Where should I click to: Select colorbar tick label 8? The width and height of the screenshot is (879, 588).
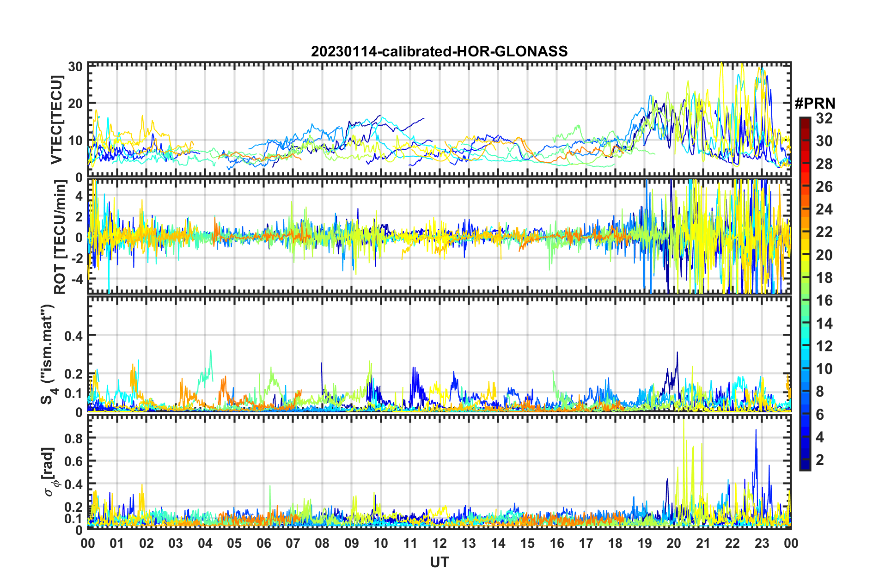click(820, 392)
